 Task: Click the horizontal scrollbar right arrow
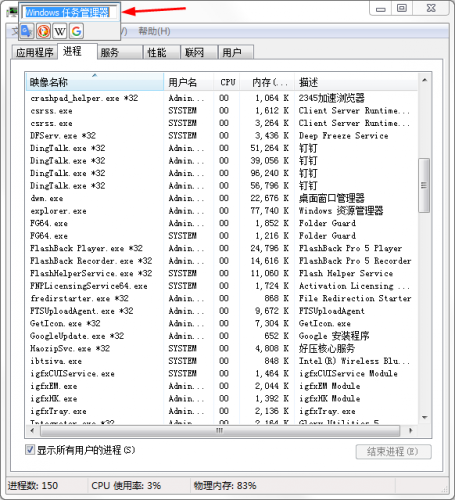click(x=411, y=430)
